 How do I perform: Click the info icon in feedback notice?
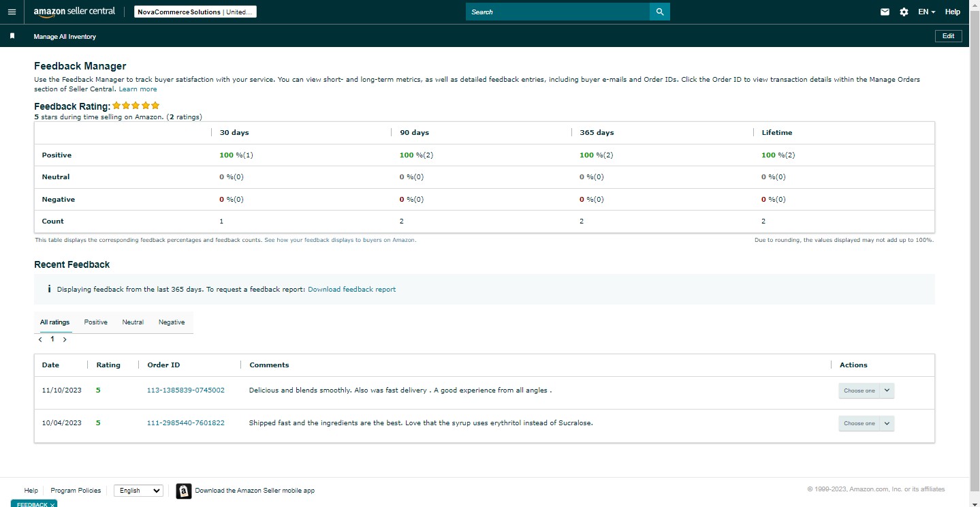coord(49,289)
